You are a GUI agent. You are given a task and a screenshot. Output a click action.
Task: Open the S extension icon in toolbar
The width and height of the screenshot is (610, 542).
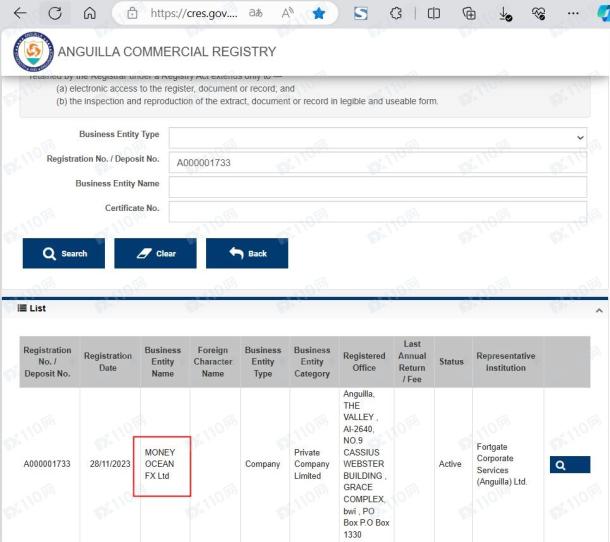pyautogui.click(x=361, y=14)
